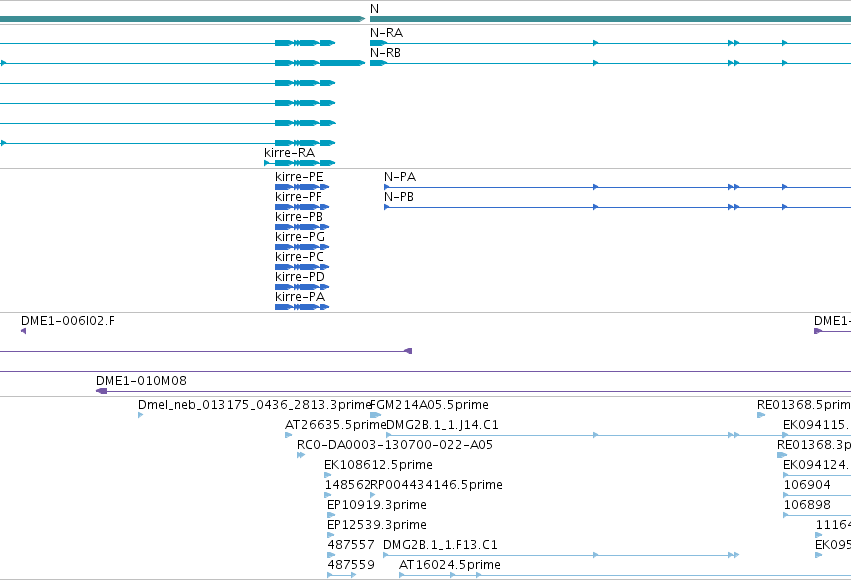The height and width of the screenshot is (580, 851).
Task: Select the N-PB protein label
Action: tap(399, 196)
